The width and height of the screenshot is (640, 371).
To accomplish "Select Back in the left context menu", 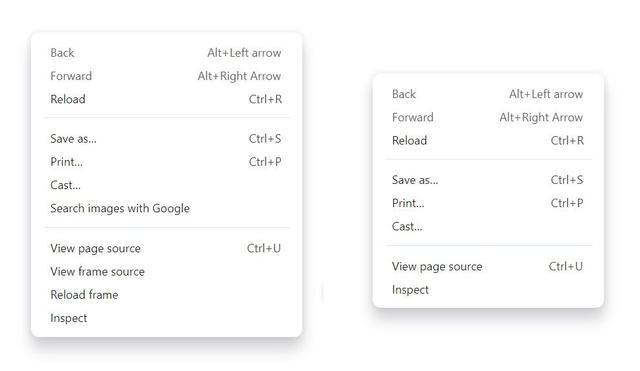I will point(167,53).
